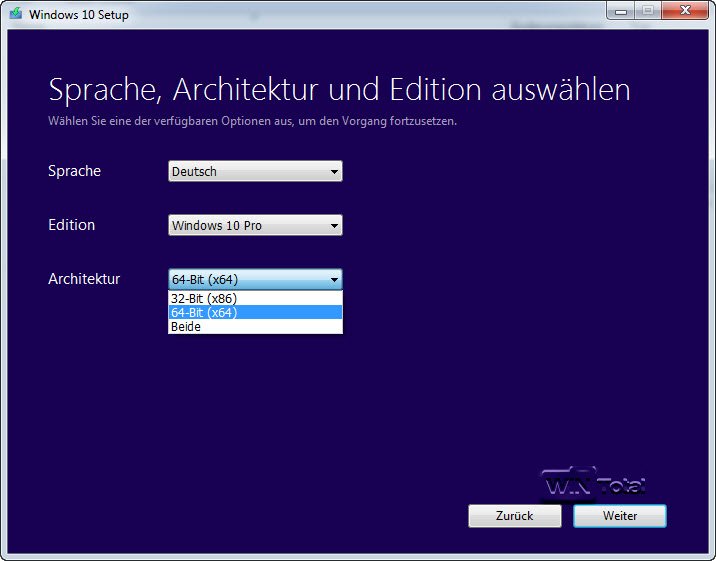Close the Windows 10 Setup window
The width and height of the screenshot is (716, 561).
point(685,10)
